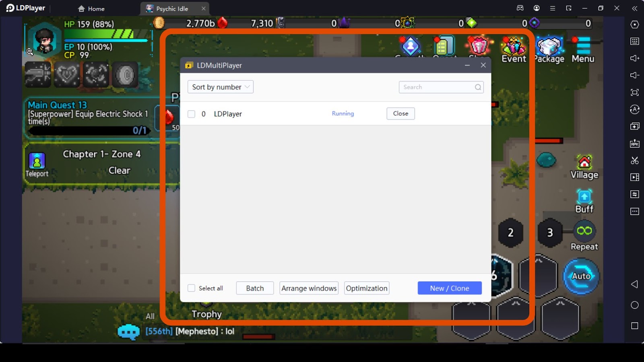Open the synchronizer icon below video recorder
Image resolution: width=644 pixels, height=362 pixels.
pos(635,194)
